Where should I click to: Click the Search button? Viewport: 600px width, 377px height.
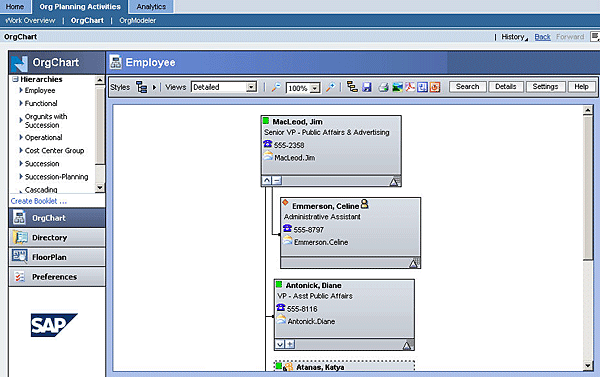(468, 87)
